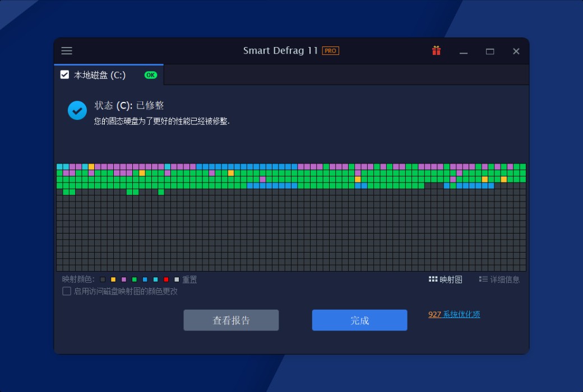The height and width of the screenshot is (392, 583).
Task: Pick the purple map color swatch
Action: (x=124, y=279)
